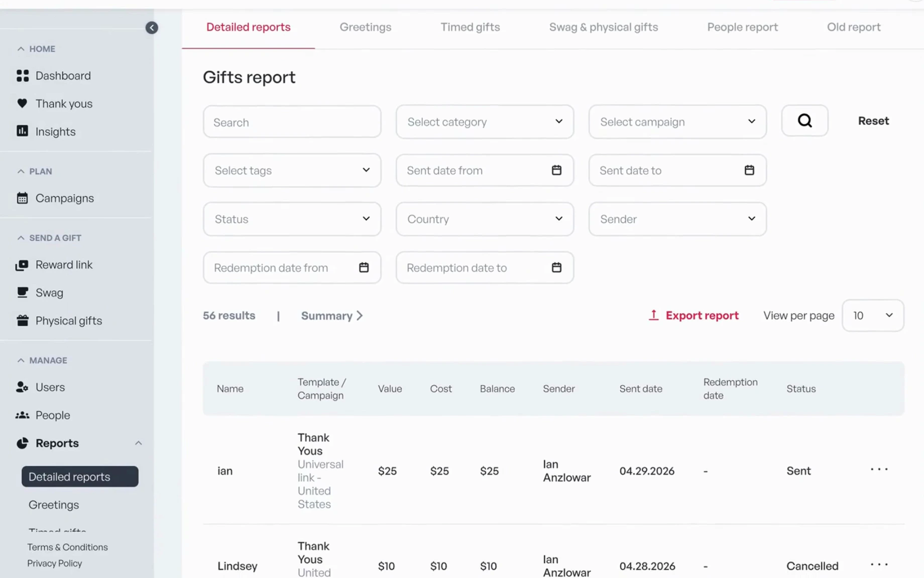Switch to the People report tab
This screenshot has height=578, width=924.
[742, 27]
